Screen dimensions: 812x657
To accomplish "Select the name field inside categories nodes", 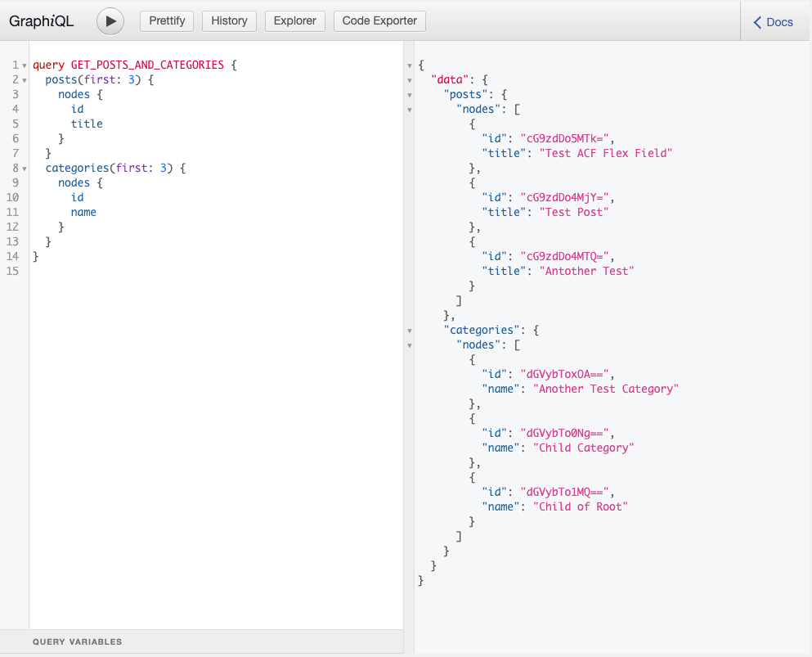I will [x=83, y=212].
